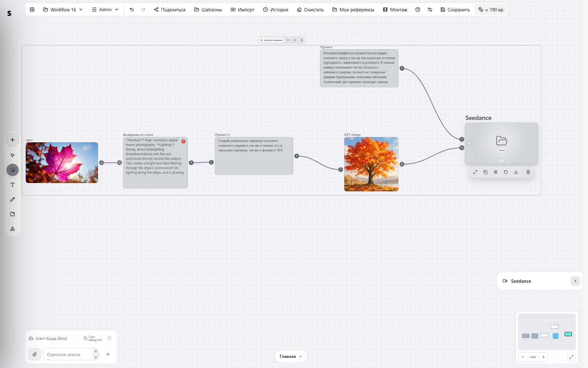The image size is (588, 368).
Task: Send the agent message arrow
Action: tap(107, 354)
